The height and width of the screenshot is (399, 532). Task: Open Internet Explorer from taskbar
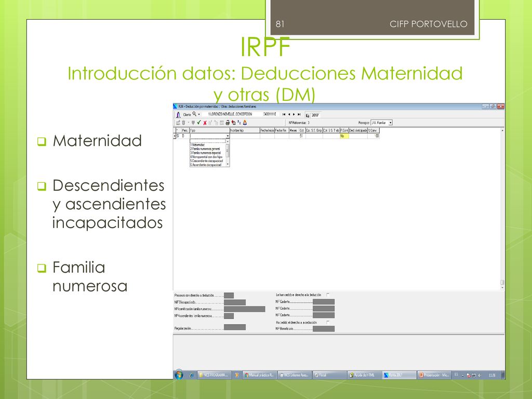click(x=191, y=375)
